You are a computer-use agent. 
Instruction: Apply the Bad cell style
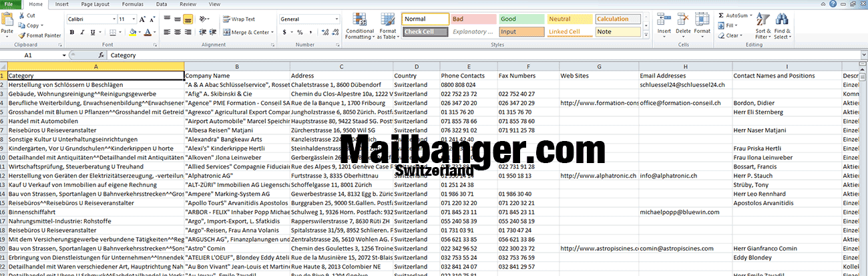click(x=473, y=19)
